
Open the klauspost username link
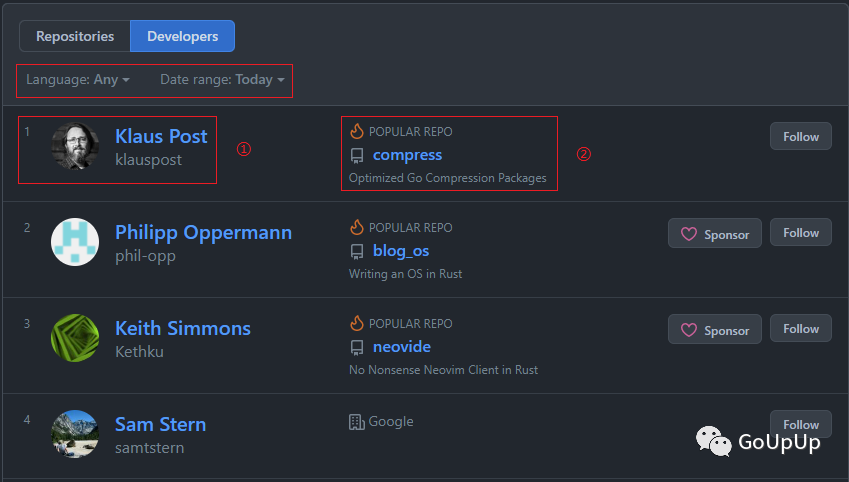click(148, 160)
